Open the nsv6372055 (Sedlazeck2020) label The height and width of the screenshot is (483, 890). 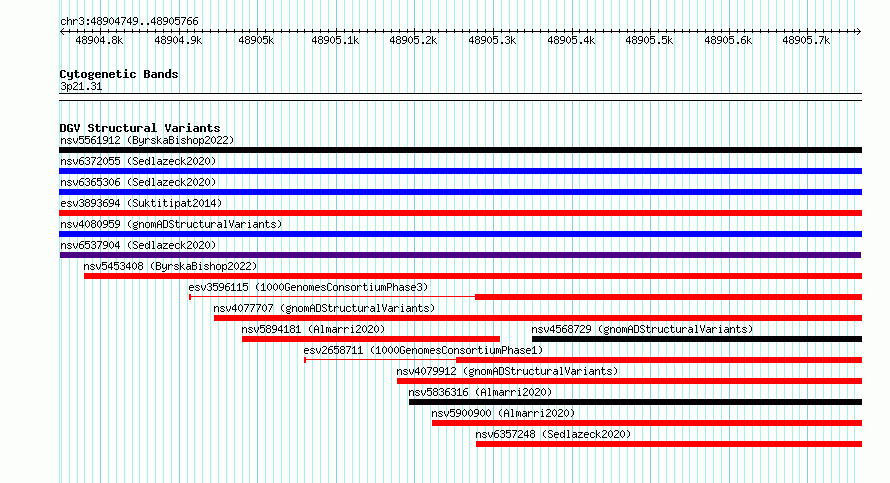click(x=138, y=161)
